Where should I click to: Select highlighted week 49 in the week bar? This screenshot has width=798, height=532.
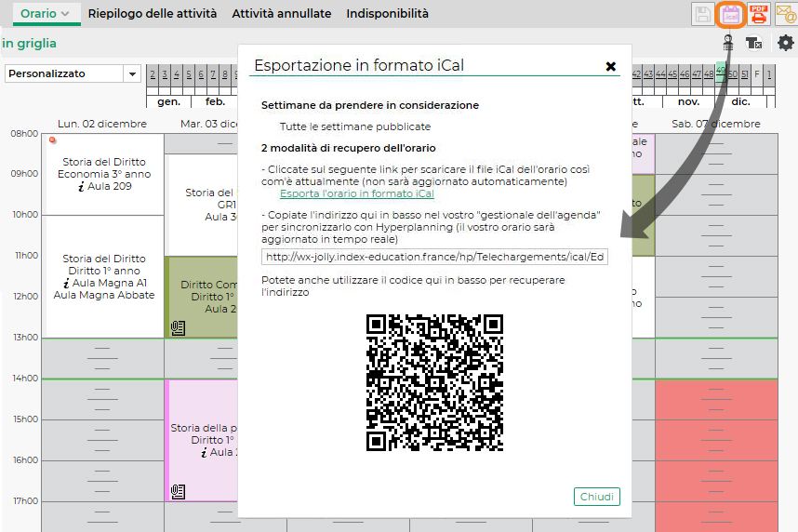click(721, 73)
